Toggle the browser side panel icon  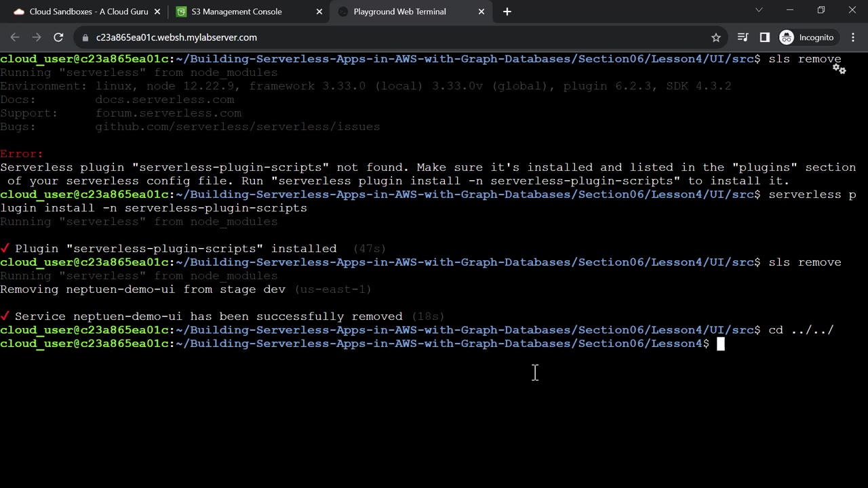tap(765, 37)
